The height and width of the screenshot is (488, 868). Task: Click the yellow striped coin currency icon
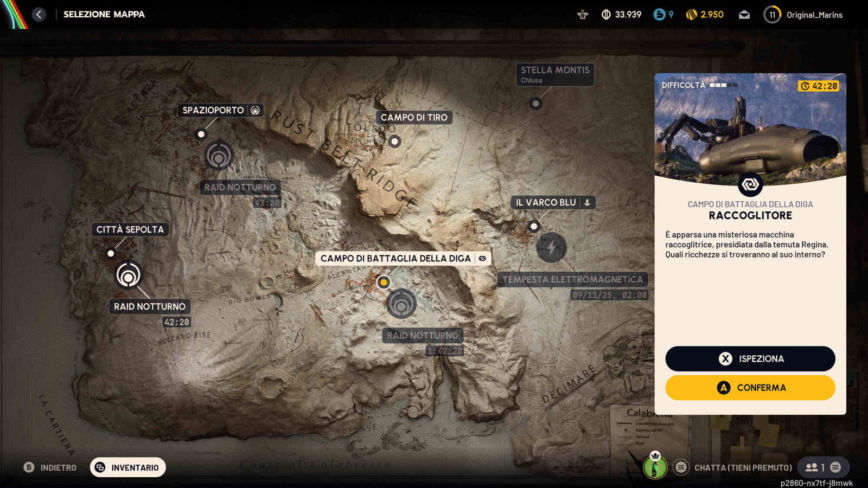point(691,15)
